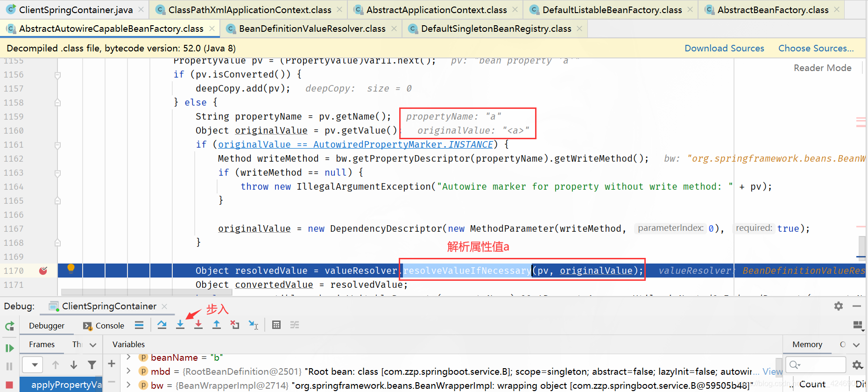Click the Trace Current Stream Chain icon

(295, 325)
